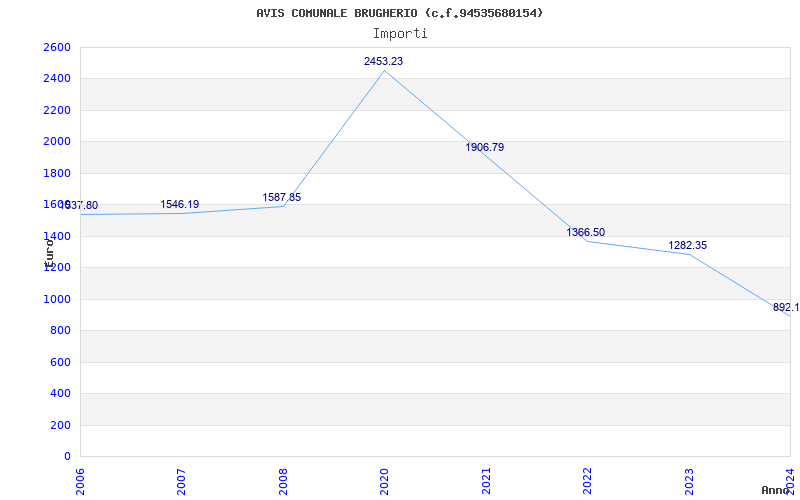
Task: Click the 2200 y-axis tick label
Action: (57, 110)
